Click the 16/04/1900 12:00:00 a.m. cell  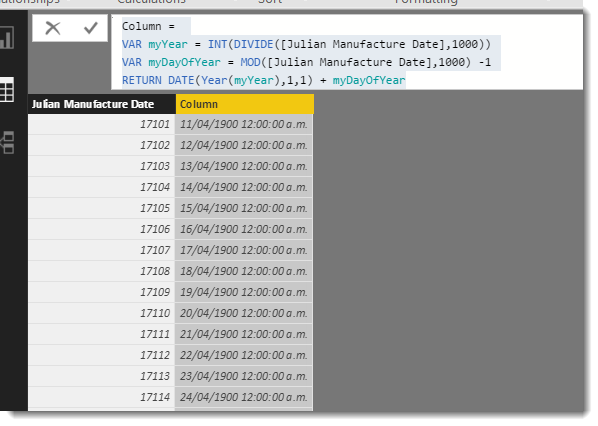(x=244, y=229)
